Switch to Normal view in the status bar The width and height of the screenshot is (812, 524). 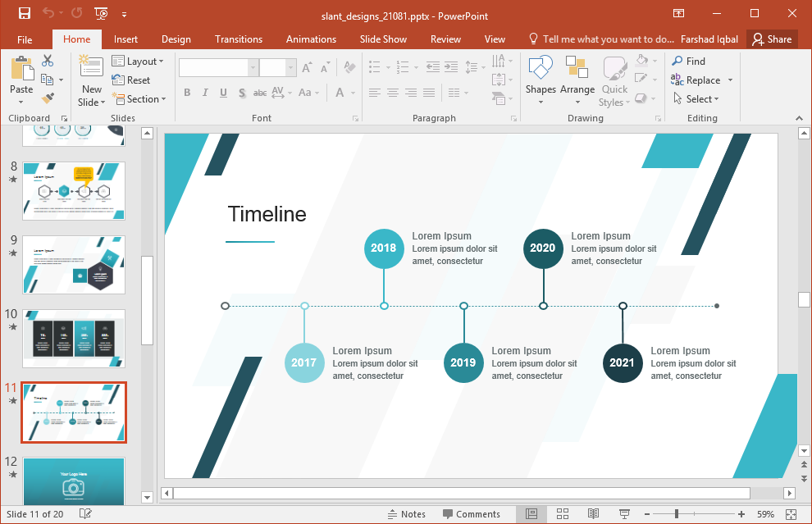tap(531, 514)
